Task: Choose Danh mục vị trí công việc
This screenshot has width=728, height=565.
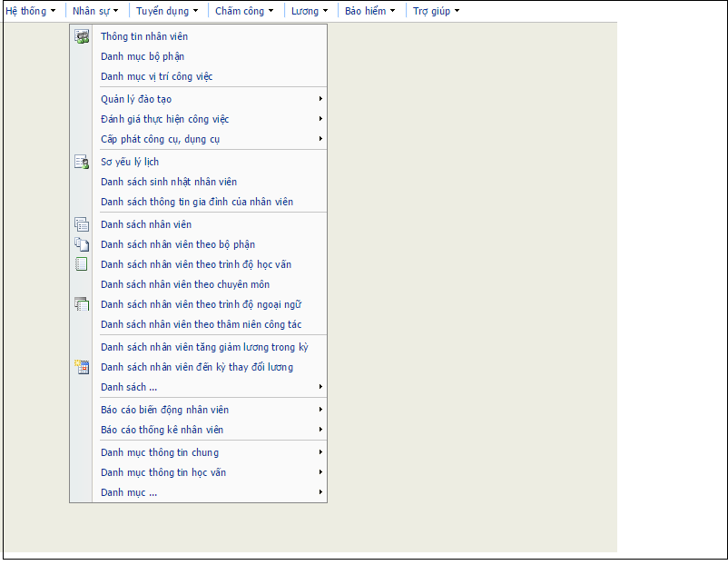Action: click(x=156, y=76)
